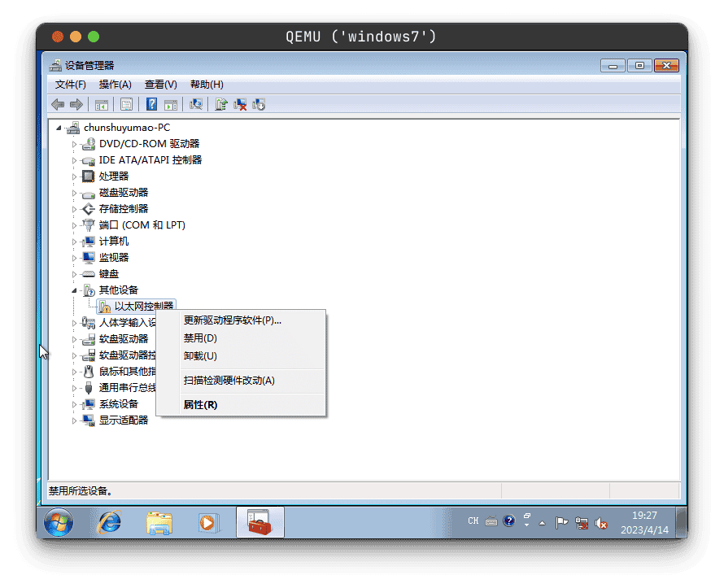The height and width of the screenshot is (588, 724).
Task: Click the 系统设备 icon in the tree
Action: tap(88, 404)
